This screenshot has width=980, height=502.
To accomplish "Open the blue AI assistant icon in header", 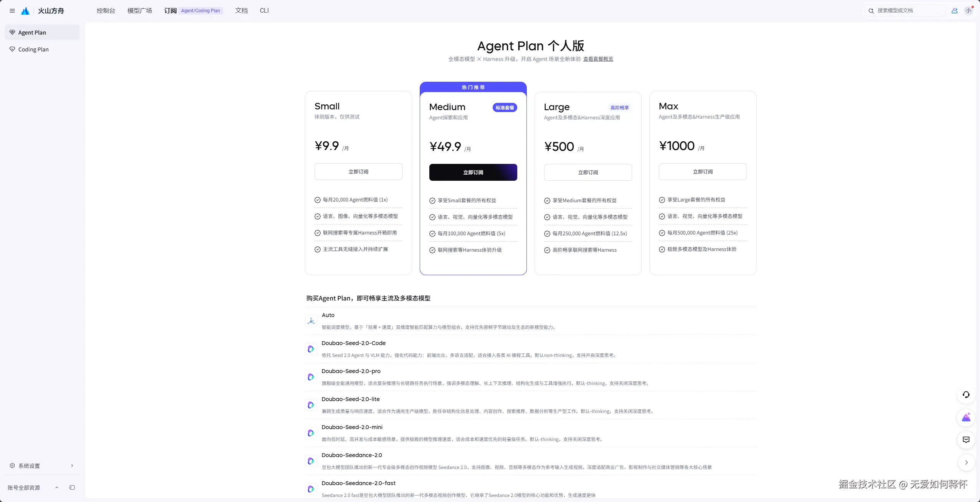I will tap(954, 11).
